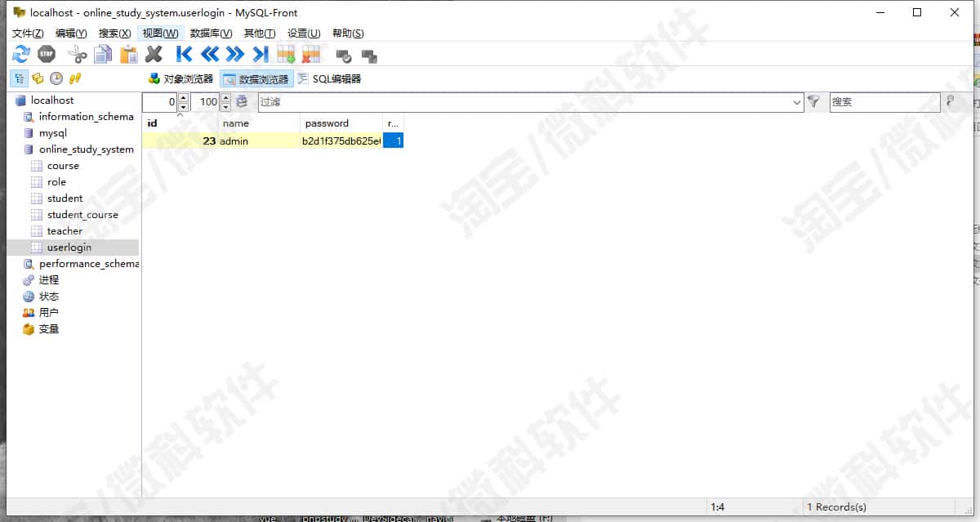
Task: Click the delete record grid icon
Action: tap(311, 55)
